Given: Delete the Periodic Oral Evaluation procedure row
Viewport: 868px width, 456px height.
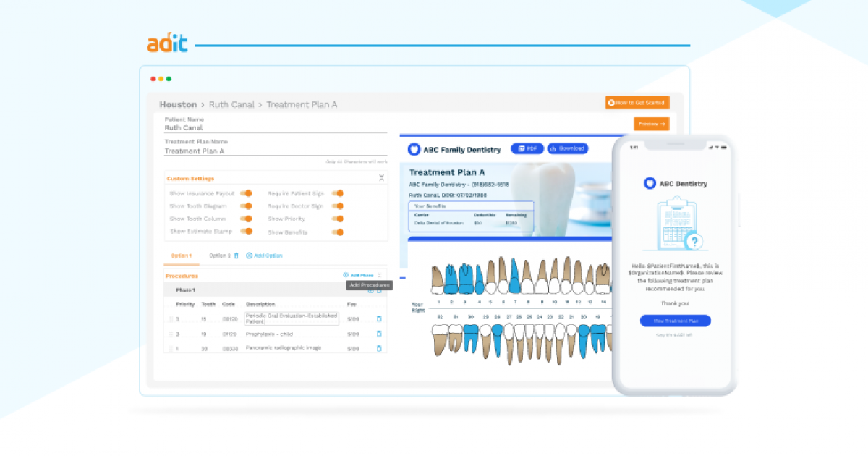Looking at the screenshot, I should click(x=378, y=318).
